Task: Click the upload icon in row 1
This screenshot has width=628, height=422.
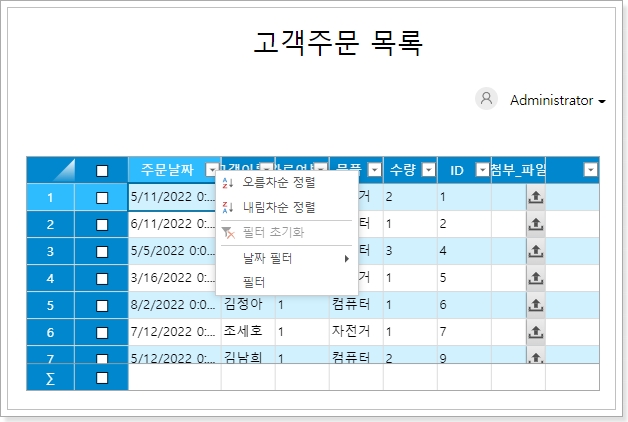Action: (535, 198)
